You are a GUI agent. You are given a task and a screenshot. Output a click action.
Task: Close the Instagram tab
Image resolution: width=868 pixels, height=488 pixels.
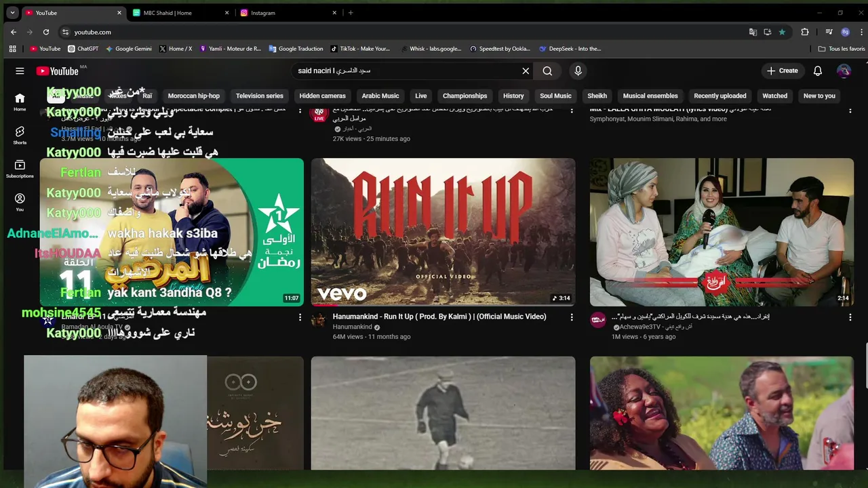click(x=334, y=13)
